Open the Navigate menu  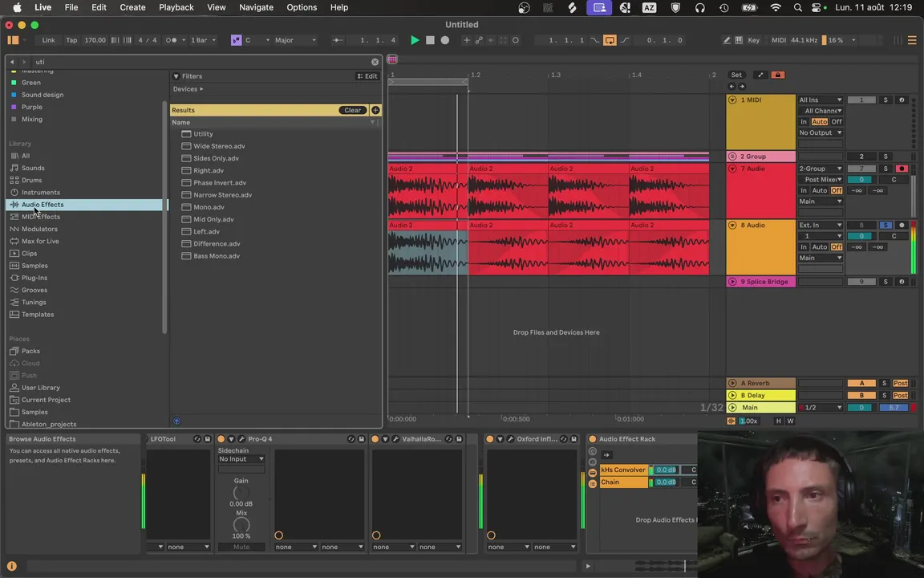[x=256, y=8]
